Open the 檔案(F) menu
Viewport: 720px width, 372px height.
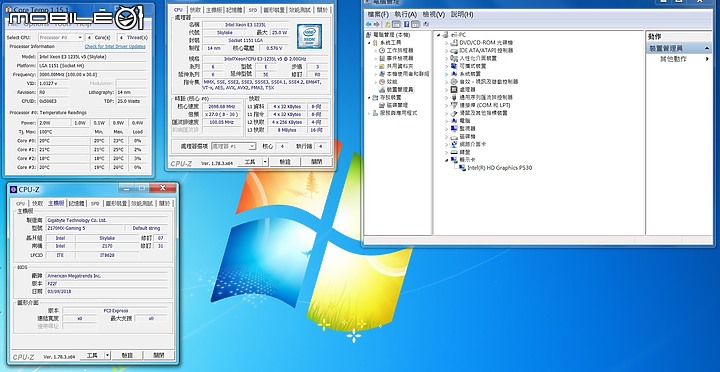[378, 15]
